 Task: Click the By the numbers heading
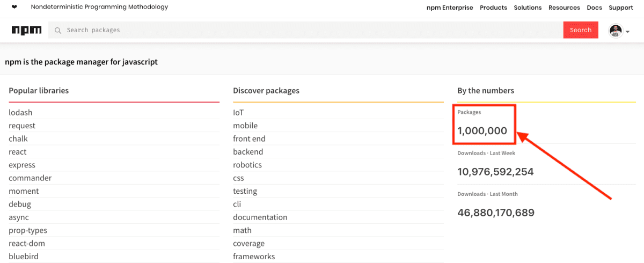coord(486,91)
